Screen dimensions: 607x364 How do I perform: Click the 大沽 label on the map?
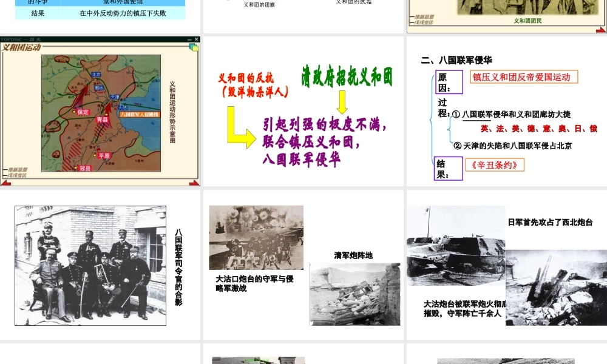pos(123,107)
